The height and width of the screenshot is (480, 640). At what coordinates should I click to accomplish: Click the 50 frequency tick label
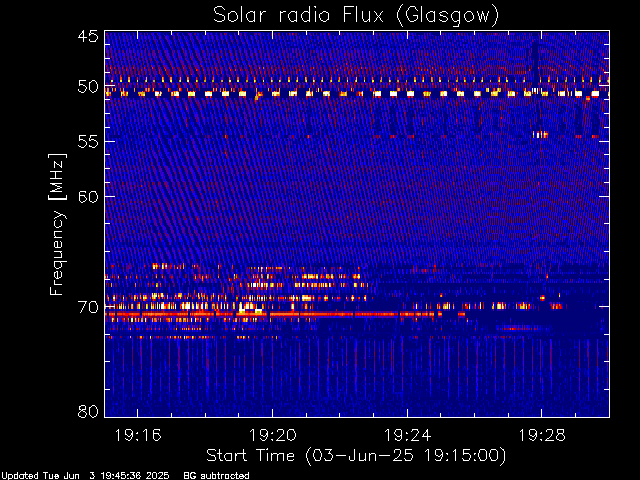(88, 87)
